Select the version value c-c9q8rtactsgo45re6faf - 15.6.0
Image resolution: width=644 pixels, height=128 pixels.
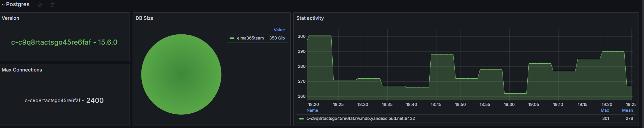point(64,42)
